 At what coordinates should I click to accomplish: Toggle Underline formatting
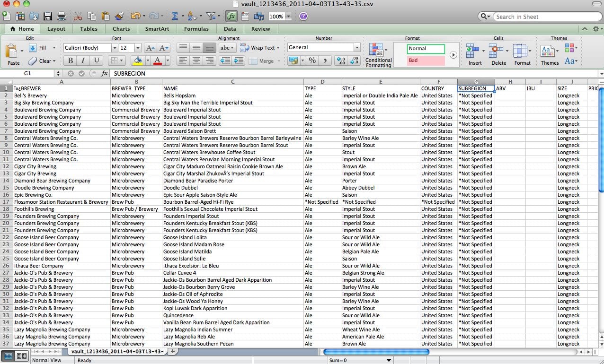click(x=97, y=61)
